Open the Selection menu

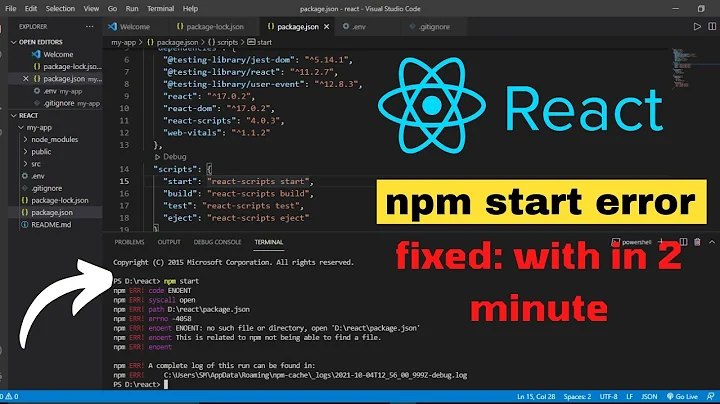60,8
